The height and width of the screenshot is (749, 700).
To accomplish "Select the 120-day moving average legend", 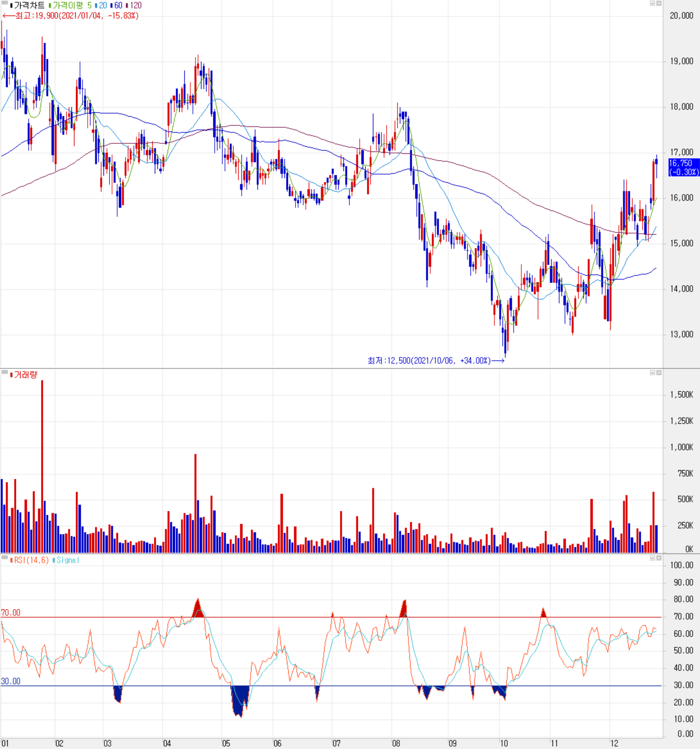I will pyautogui.click(x=134, y=6).
